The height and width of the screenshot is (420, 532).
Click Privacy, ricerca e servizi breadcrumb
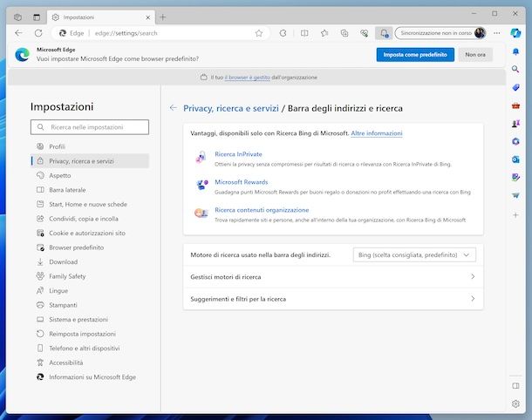231,108
